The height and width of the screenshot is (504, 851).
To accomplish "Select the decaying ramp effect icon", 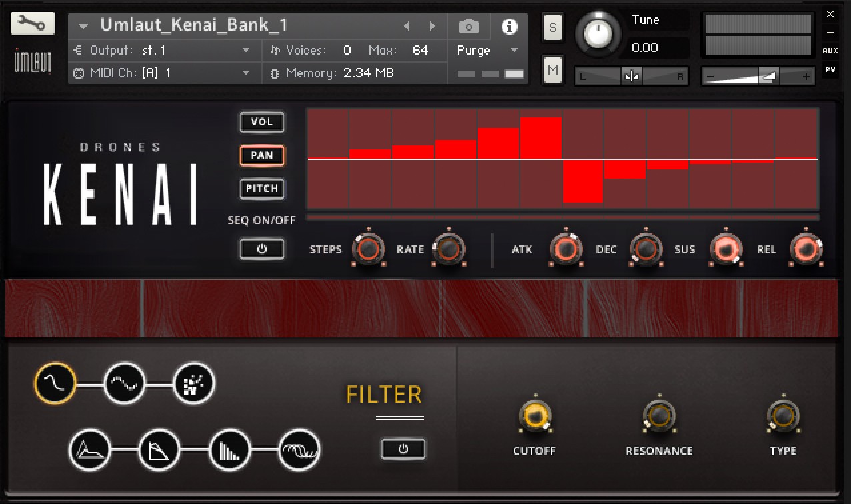I will pyautogui.click(x=159, y=450).
